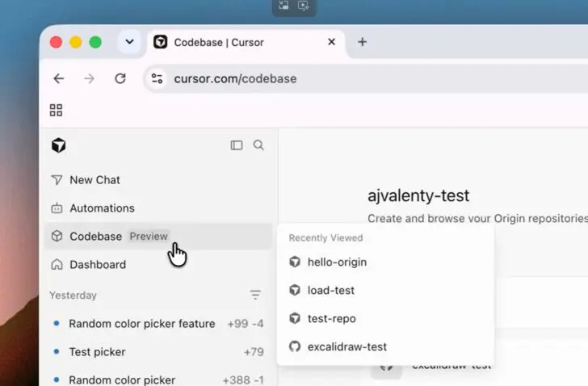Click the +99 -4 diff stats
Viewport: 588px width, 386px height.
(246, 324)
